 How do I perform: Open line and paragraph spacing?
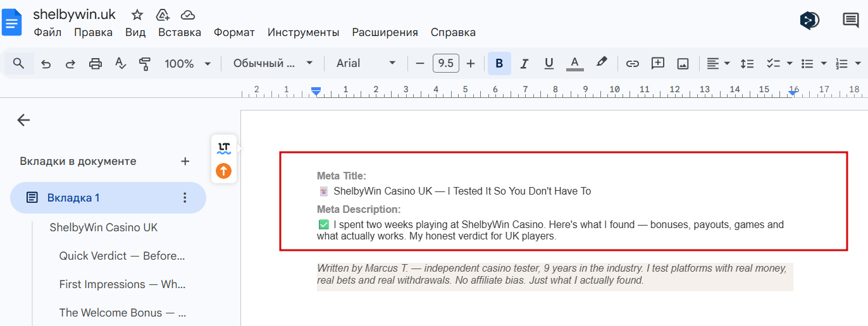pyautogui.click(x=747, y=63)
